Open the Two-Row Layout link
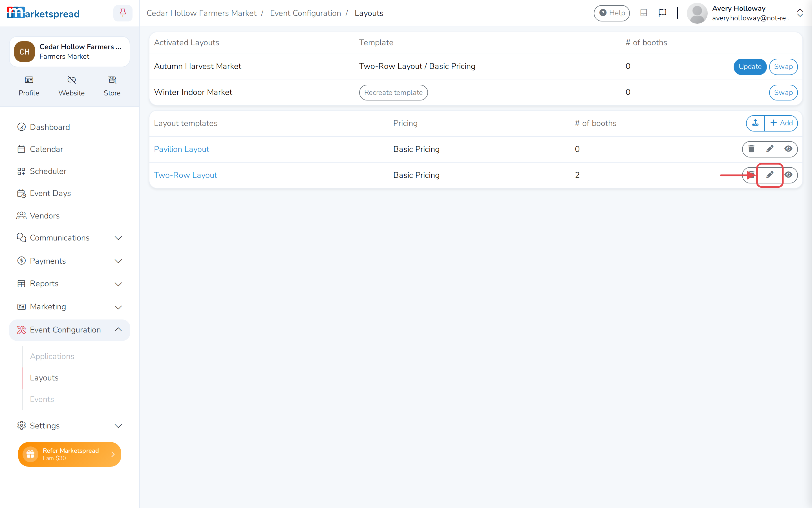812x508 pixels. tap(185, 175)
